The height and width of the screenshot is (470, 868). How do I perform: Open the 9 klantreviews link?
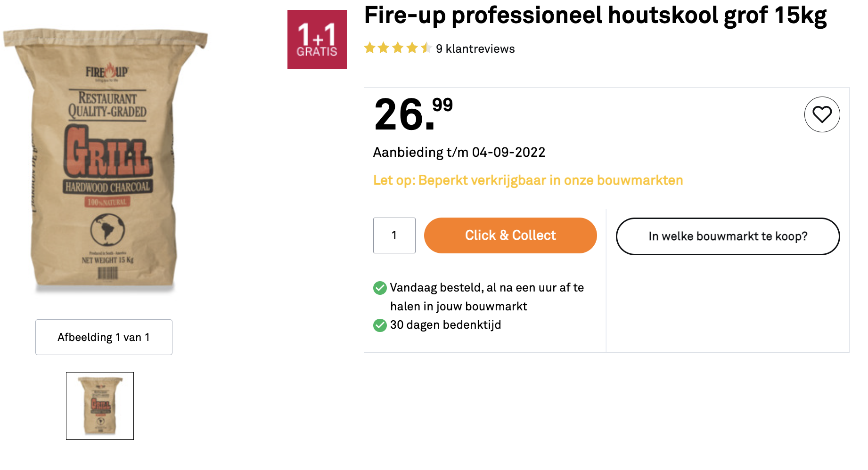coord(475,49)
